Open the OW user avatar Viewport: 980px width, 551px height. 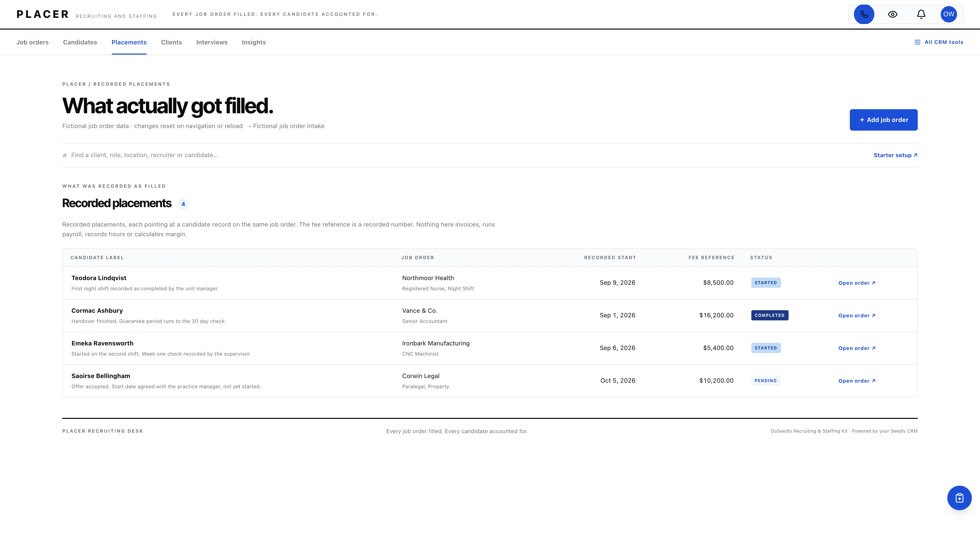[x=949, y=14]
